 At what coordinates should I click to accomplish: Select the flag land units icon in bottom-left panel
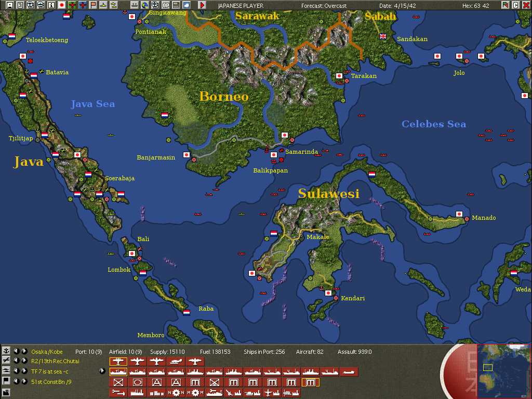tap(6, 381)
